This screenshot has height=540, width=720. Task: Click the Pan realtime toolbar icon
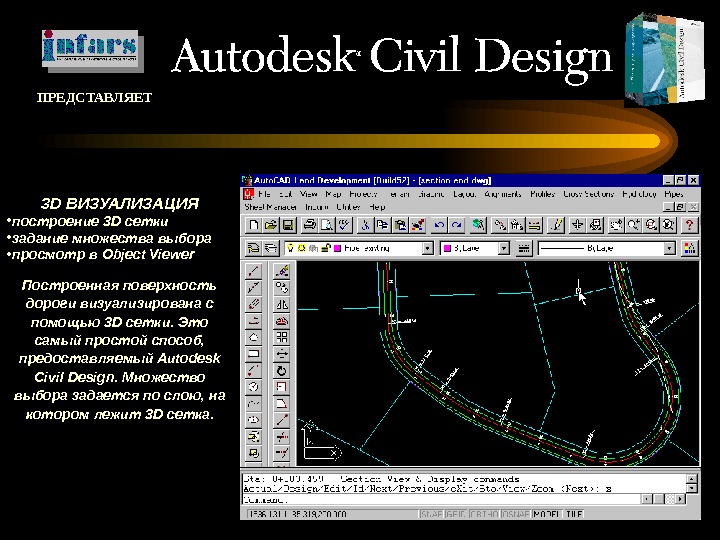tap(615, 225)
